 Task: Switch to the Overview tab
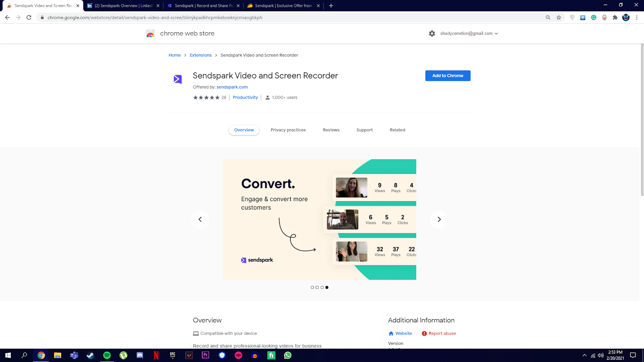click(244, 130)
